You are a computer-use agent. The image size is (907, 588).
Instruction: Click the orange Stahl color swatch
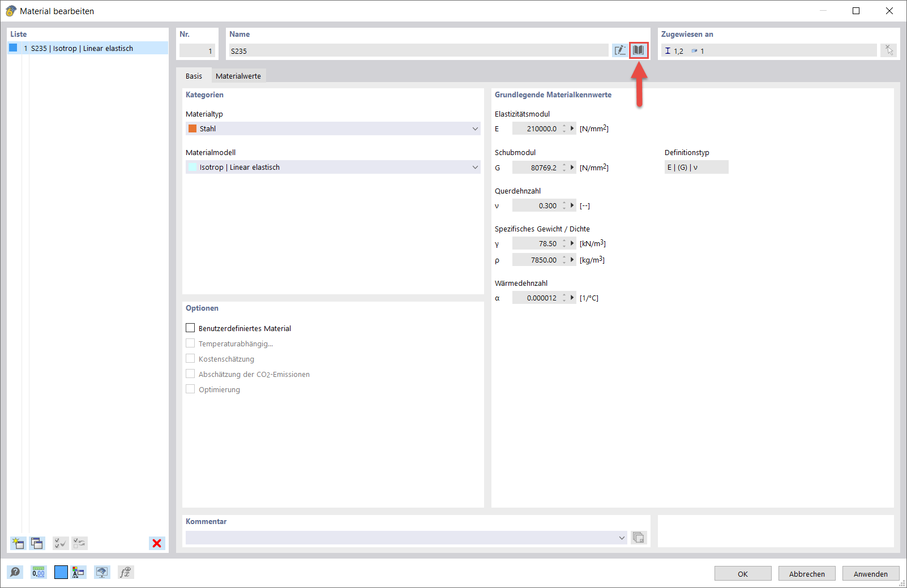[192, 128]
